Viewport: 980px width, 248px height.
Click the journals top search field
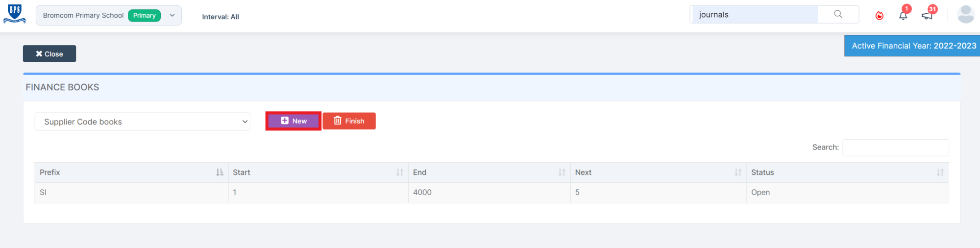[x=754, y=15]
